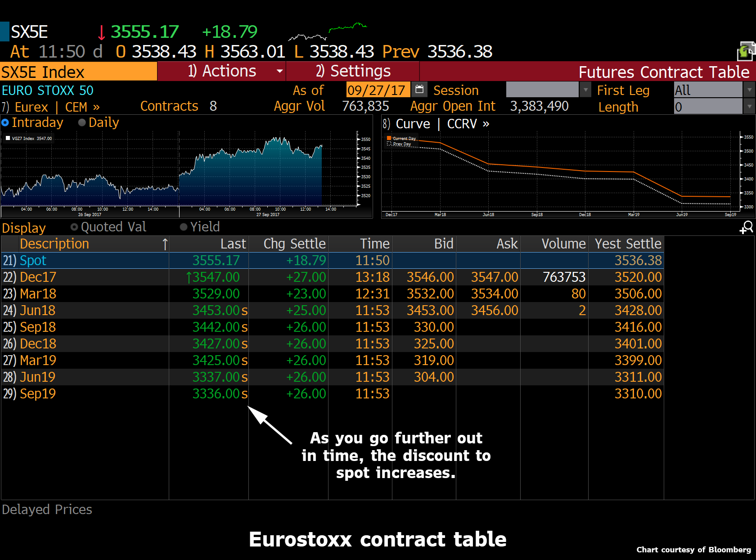
Task: Click the Session input field
Action: coord(542,90)
